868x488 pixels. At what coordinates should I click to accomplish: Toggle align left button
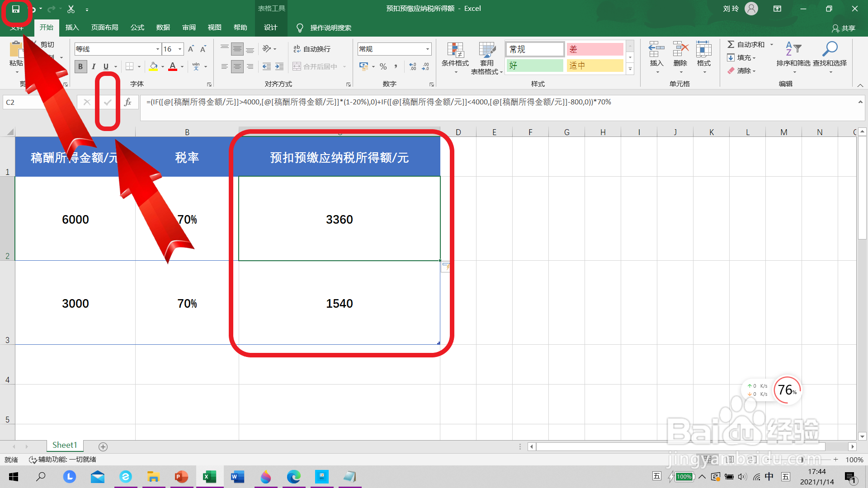[x=225, y=67]
